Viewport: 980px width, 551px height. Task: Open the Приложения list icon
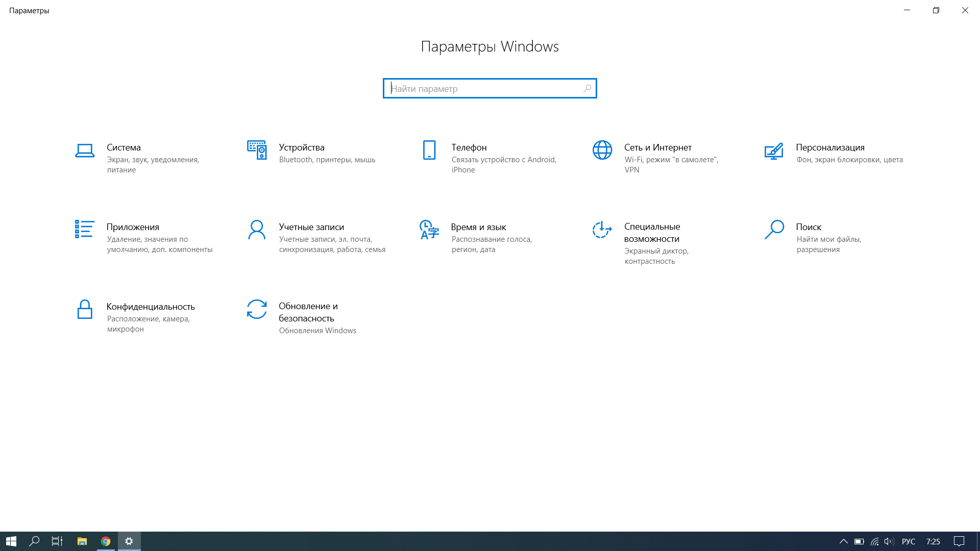coord(85,229)
